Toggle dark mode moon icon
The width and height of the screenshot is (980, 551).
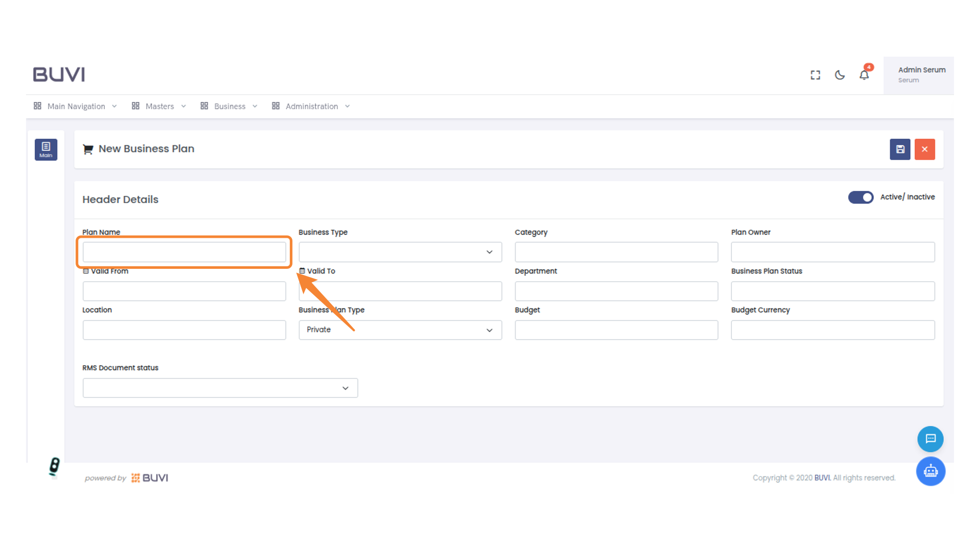pyautogui.click(x=840, y=76)
